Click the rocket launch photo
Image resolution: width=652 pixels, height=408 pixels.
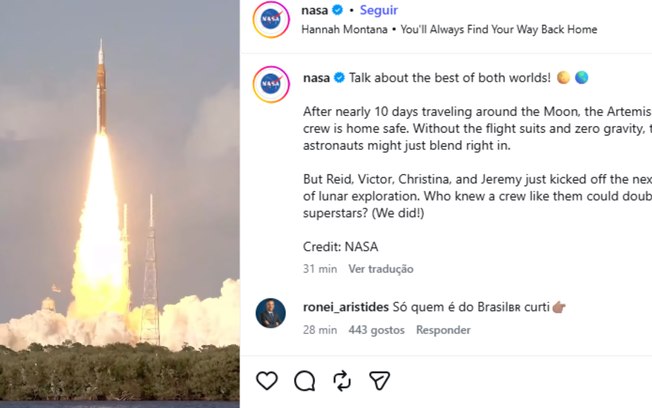coord(119,200)
